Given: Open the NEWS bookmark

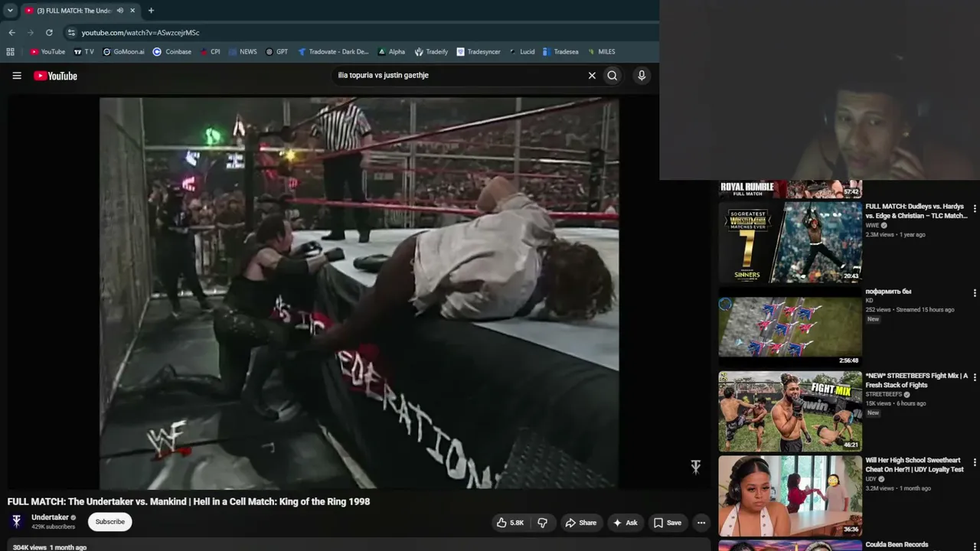Looking at the screenshot, I should click(243, 52).
